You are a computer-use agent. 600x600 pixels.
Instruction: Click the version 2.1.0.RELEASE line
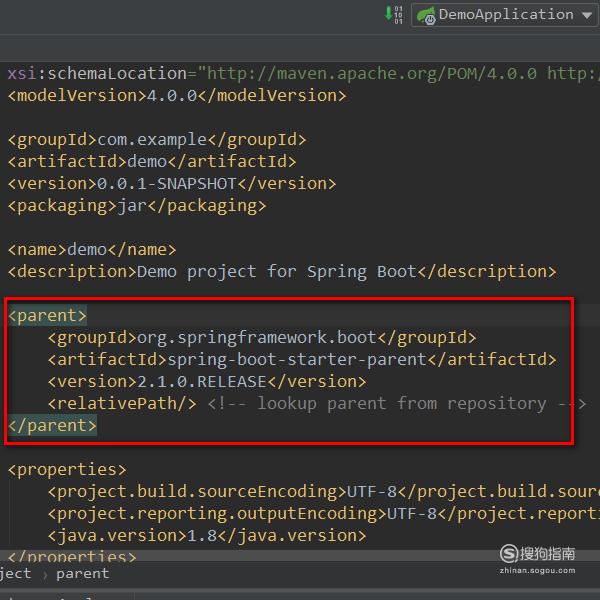click(207, 382)
